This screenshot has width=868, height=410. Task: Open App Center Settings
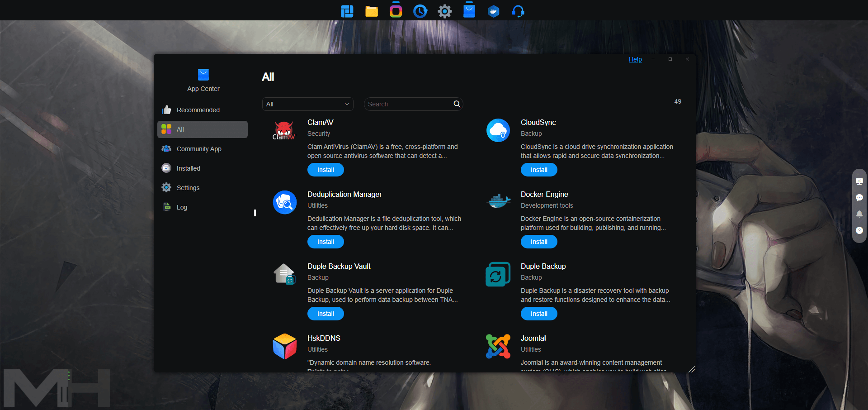click(x=203, y=188)
